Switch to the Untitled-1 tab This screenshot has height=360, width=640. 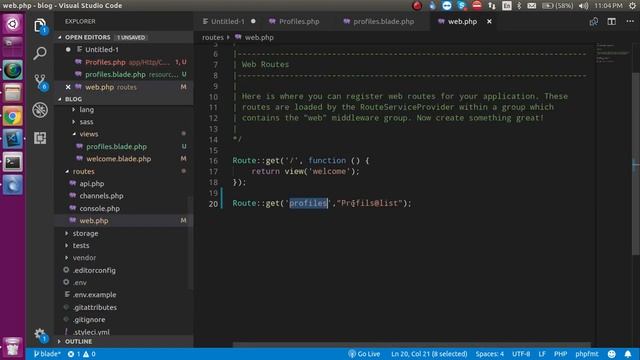229,22
